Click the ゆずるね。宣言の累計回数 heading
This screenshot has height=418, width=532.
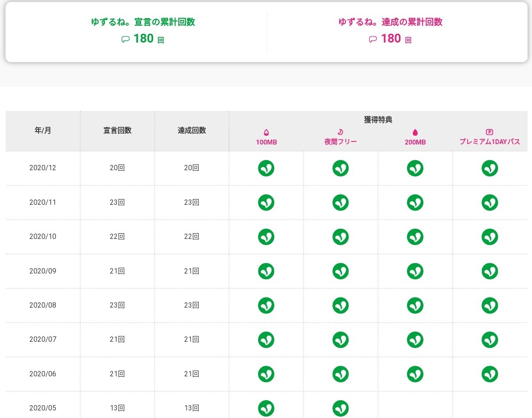coord(143,22)
